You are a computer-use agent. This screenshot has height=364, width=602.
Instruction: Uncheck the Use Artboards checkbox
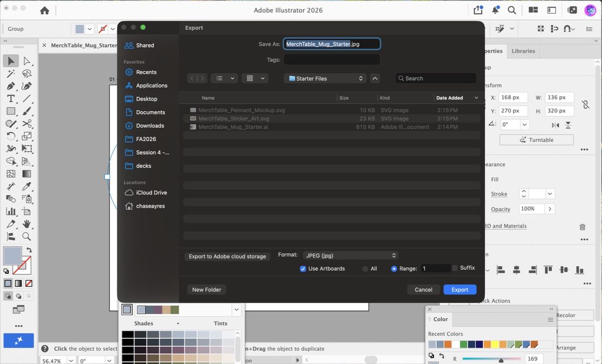pos(303,269)
